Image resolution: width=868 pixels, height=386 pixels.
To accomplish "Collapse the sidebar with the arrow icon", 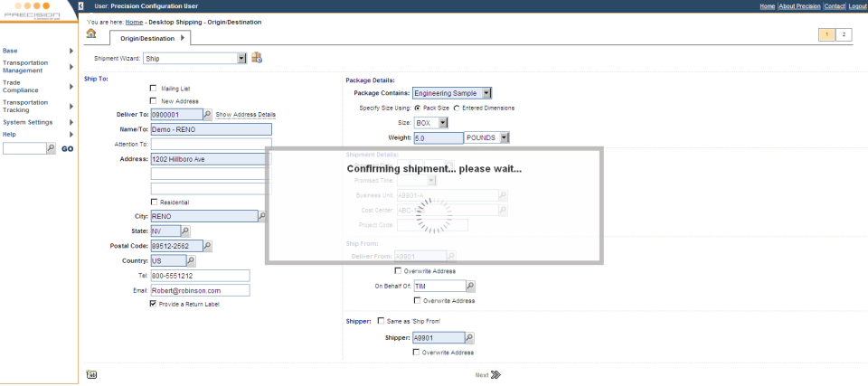I will (x=80, y=6).
